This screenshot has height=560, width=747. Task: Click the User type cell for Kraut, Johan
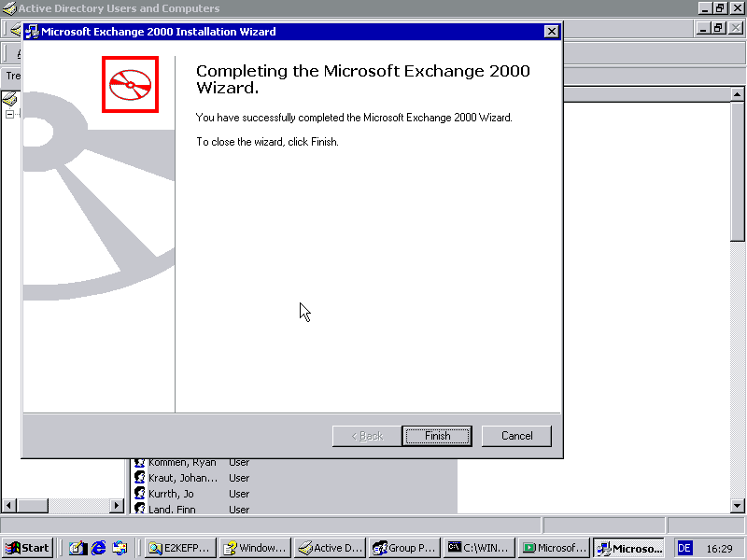(239, 478)
